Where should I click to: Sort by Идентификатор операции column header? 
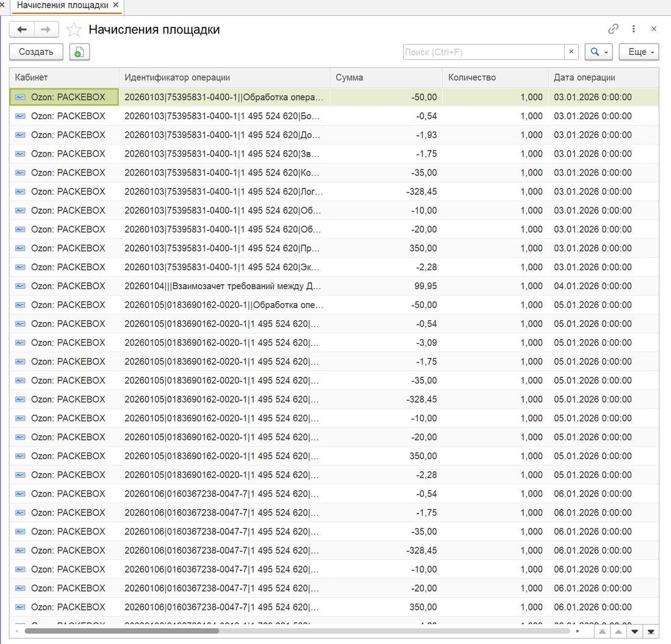point(224,77)
